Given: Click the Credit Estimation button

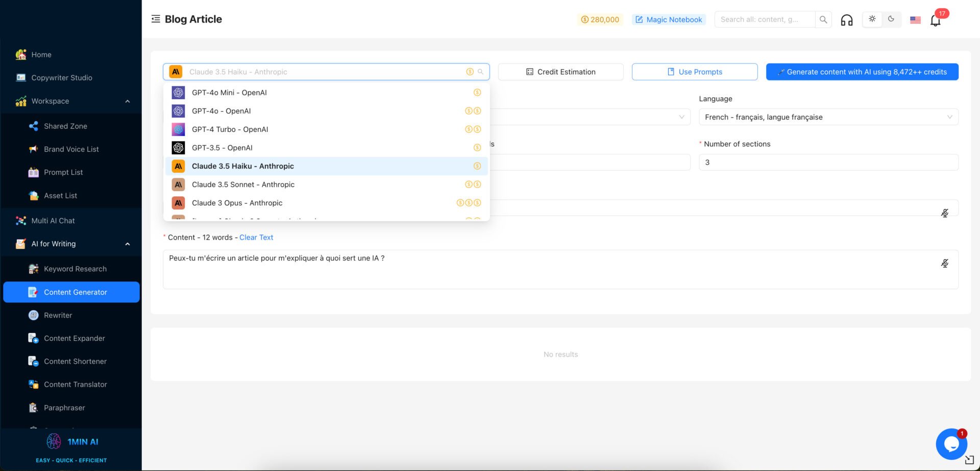Looking at the screenshot, I should coord(560,72).
